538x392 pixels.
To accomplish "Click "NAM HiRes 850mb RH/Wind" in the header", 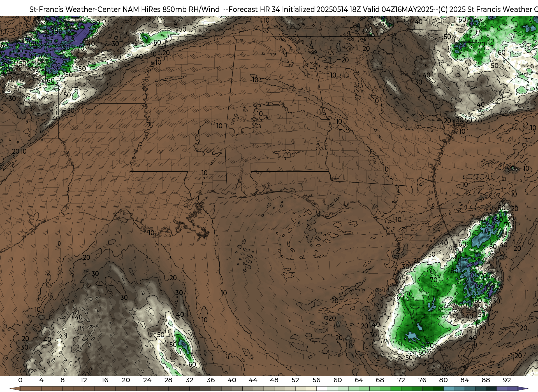I will point(171,10).
